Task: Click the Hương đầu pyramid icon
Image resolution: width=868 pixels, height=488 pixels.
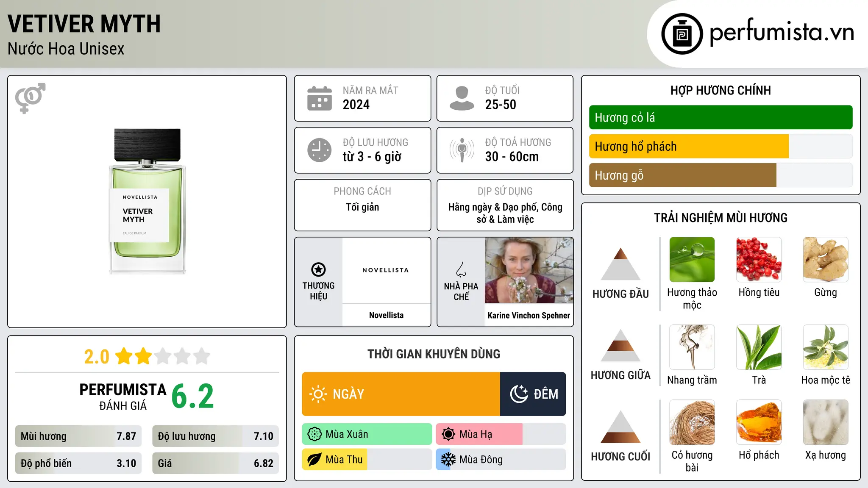Action: point(620,264)
